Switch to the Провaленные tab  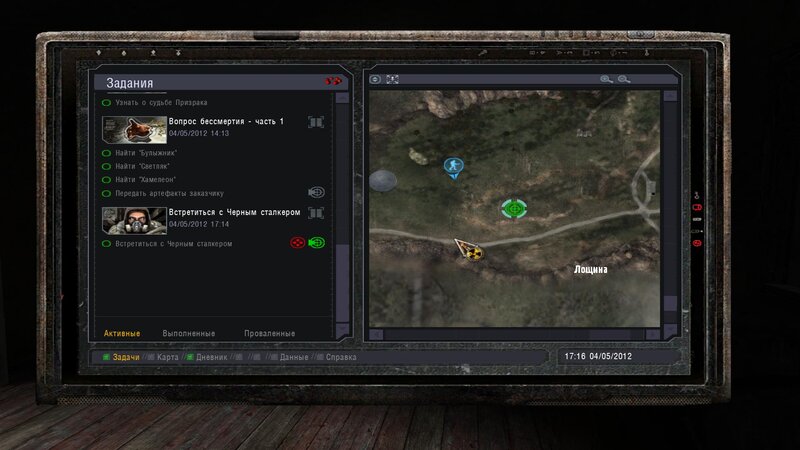269,333
